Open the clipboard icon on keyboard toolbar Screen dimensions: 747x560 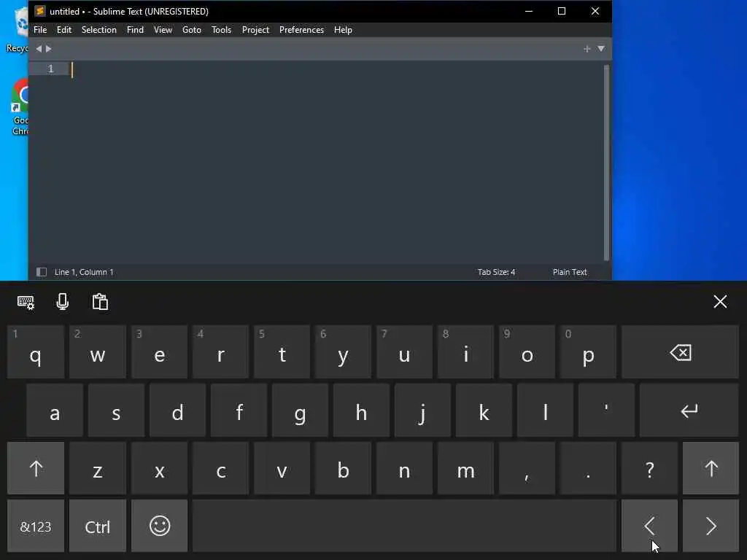pyautogui.click(x=100, y=302)
